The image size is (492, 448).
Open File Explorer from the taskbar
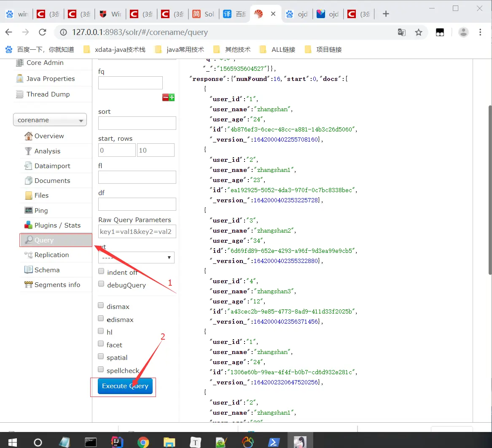[x=169, y=443]
